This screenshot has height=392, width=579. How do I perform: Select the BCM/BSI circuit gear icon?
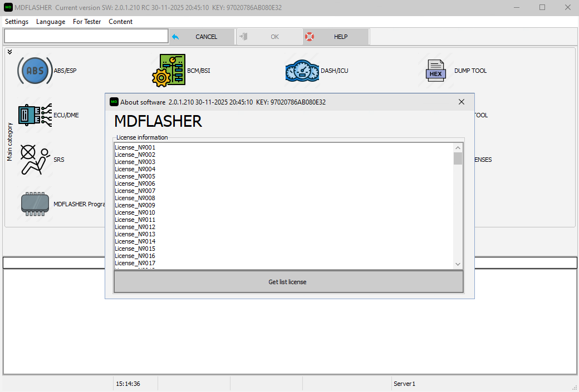(169, 71)
